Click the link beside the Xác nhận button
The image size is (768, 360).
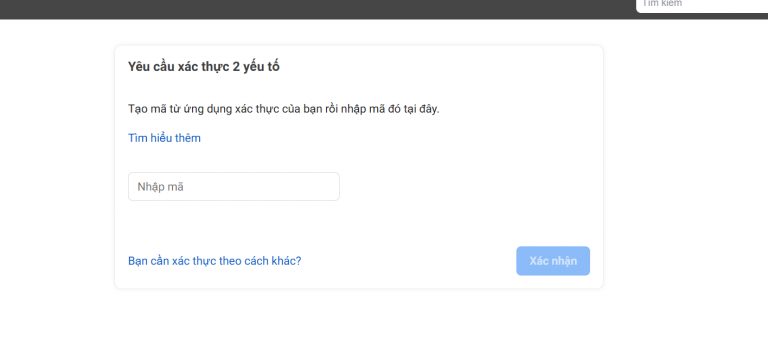point(215,261)
